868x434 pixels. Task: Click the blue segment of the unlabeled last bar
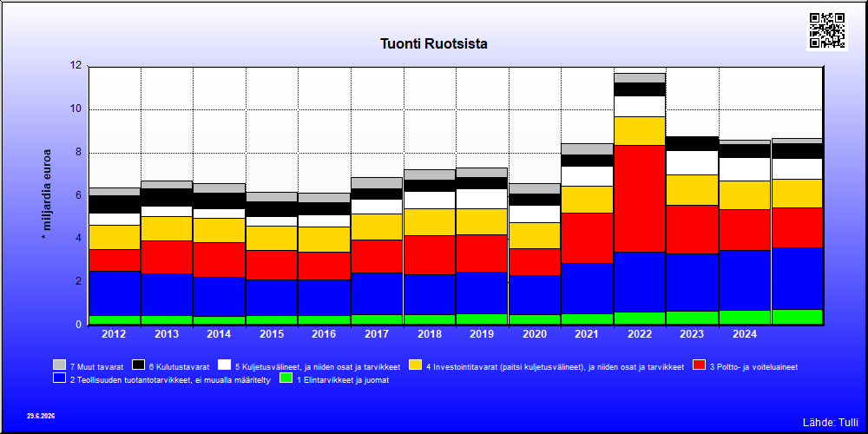coord(797,279)
